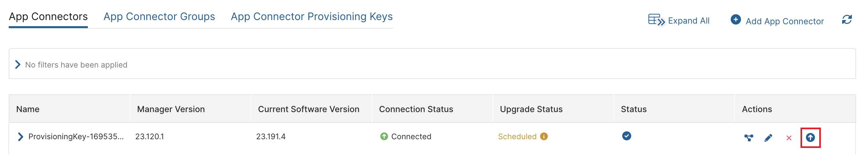Click the Expand All table icon
Screen dimensions: 868x157
(x=656, y=20)
